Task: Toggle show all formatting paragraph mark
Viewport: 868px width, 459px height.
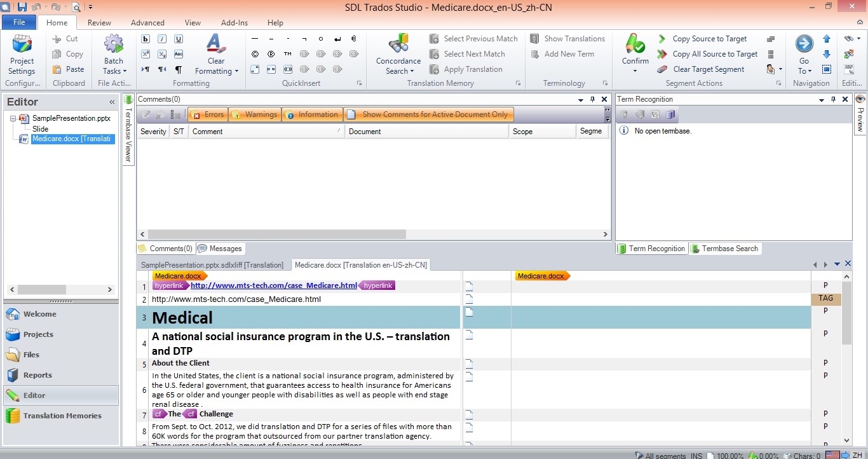Action: click(179, 69)
